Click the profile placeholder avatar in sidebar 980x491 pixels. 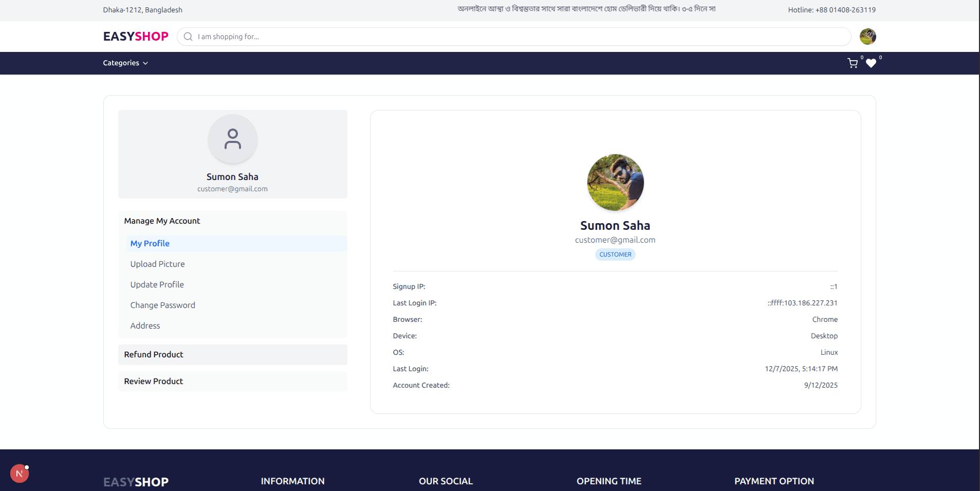pyautogui.click(x=232, y=139)
